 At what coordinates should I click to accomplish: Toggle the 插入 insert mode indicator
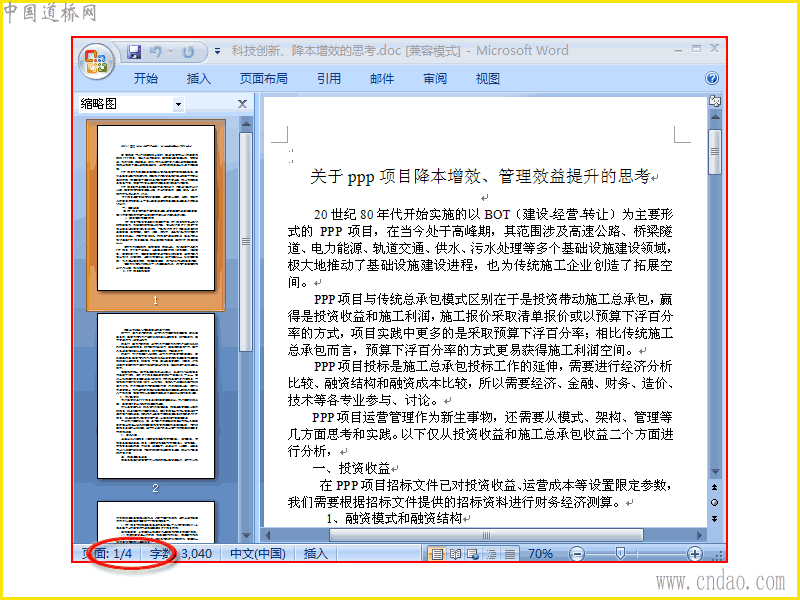[315, 554]
